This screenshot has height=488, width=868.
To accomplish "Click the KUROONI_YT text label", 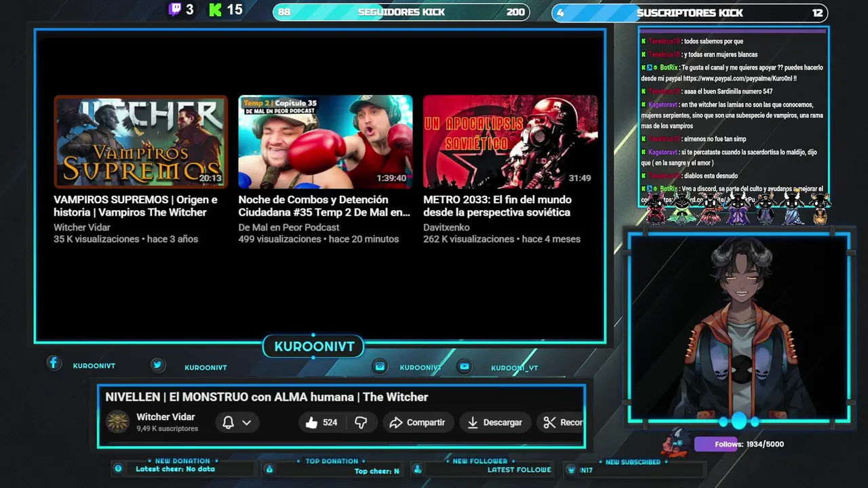I will pos(515,368).
